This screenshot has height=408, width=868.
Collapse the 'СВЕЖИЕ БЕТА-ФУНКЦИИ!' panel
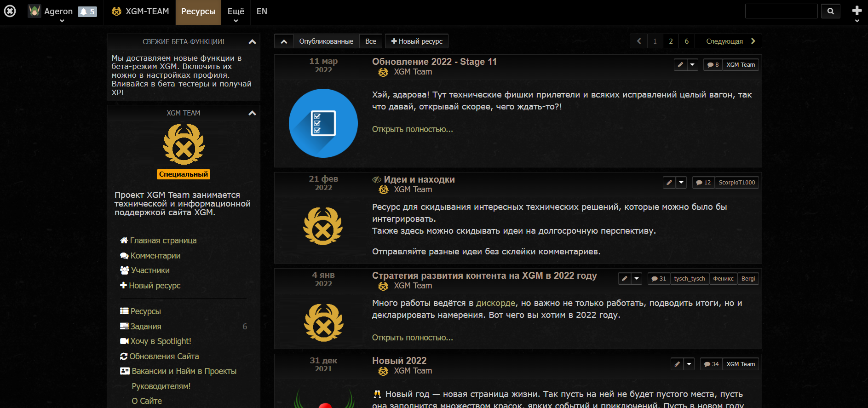252,42
